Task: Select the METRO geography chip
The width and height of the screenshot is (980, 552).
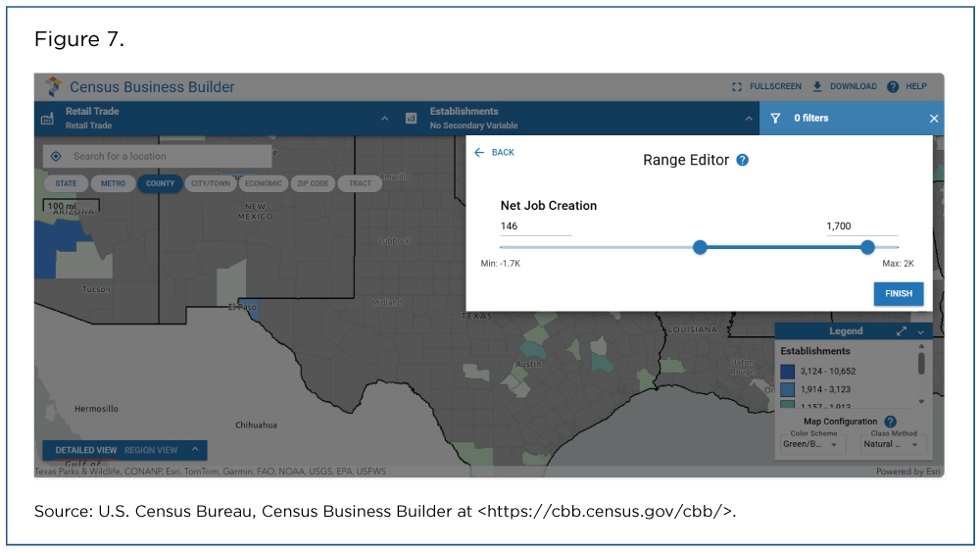Action: [112, 183]
